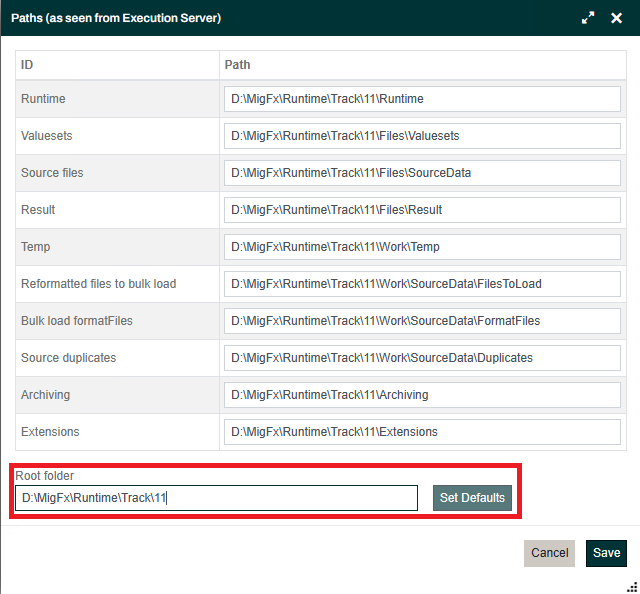This screenshot has height=594, width=640.
Task: Select the Extensions row label
Action: click(x=50, y=432)
